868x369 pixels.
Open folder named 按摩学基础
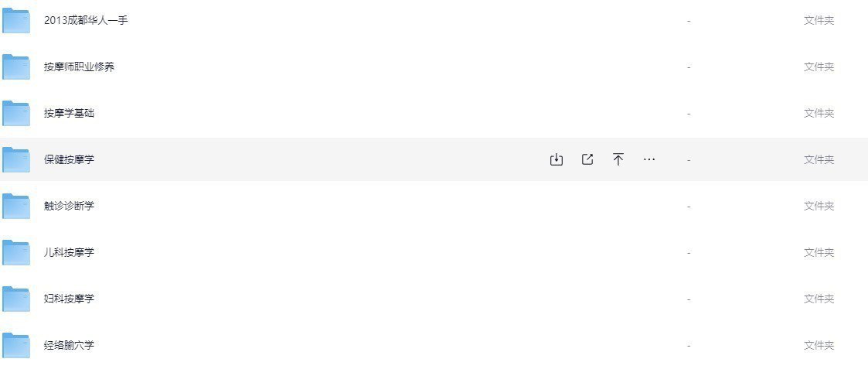point(70,113)
